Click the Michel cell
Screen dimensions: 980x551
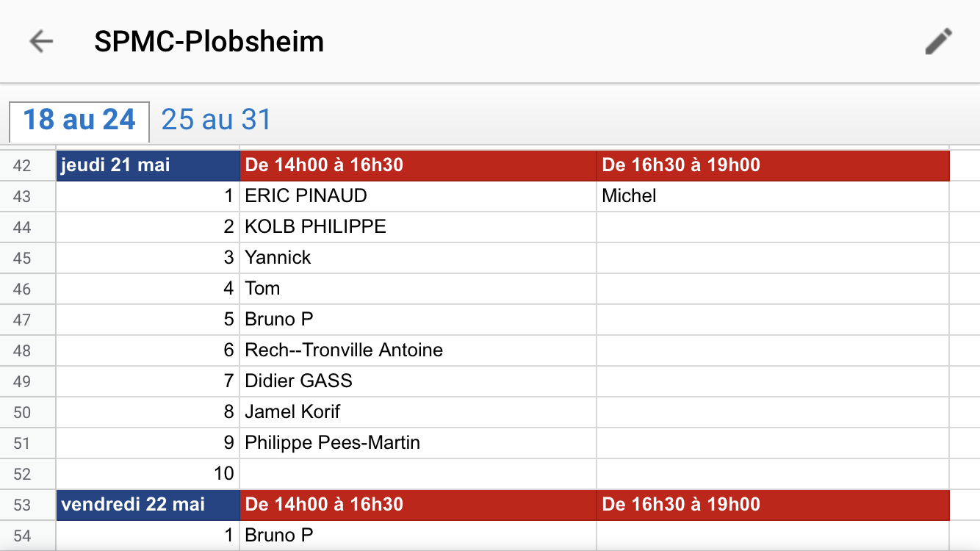click(773, 196)
